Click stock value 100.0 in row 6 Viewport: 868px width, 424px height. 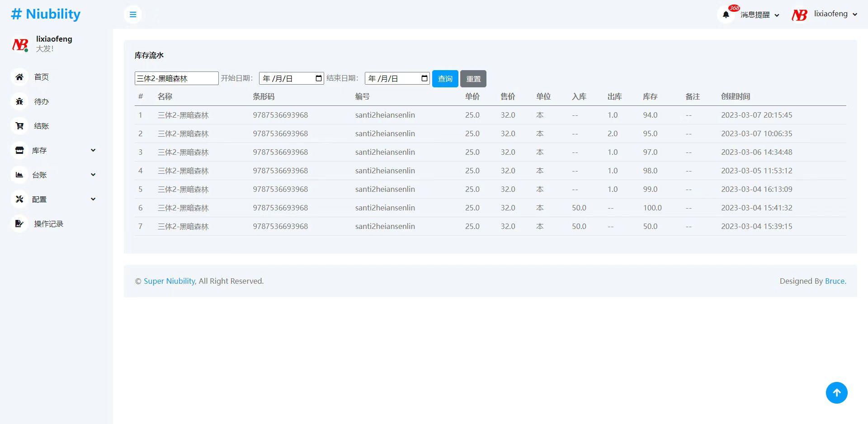point(652,208)
